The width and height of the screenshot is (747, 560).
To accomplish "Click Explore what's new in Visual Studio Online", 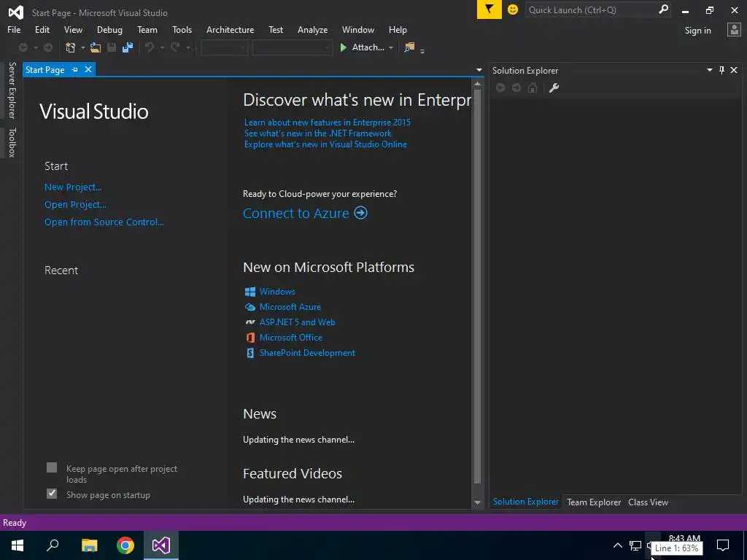I will tap(325, 144).
